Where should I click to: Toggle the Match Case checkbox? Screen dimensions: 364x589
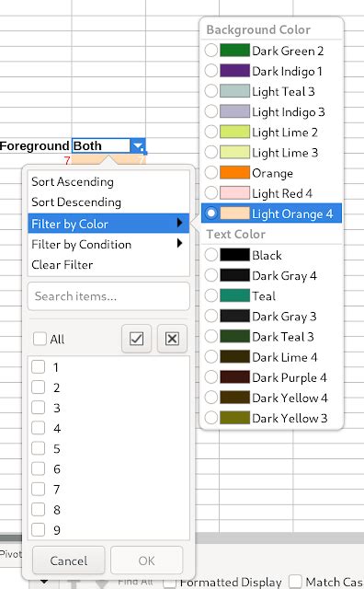(295, 581)
